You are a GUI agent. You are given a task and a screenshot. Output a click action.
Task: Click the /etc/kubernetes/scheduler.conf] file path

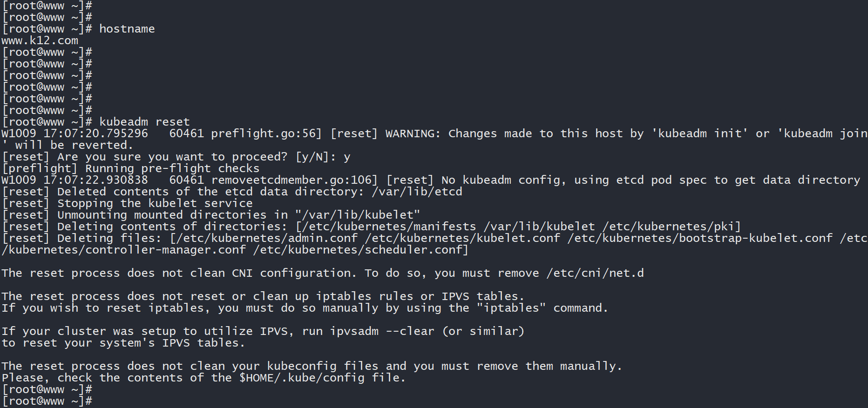pyautogui.click(x=360, y=250)
